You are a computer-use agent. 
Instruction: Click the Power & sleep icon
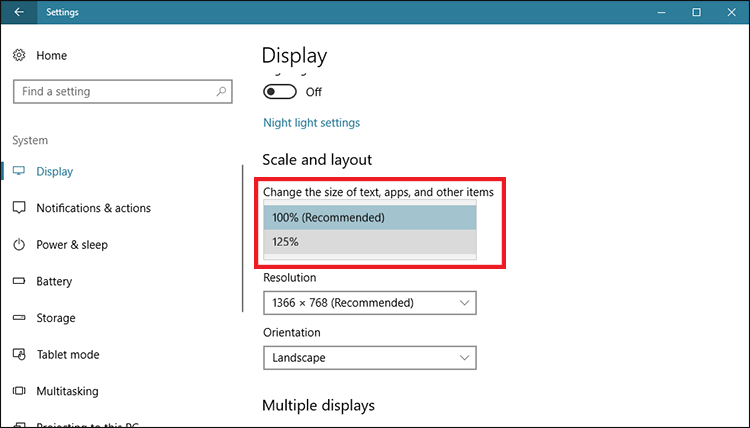coord(19,245)
